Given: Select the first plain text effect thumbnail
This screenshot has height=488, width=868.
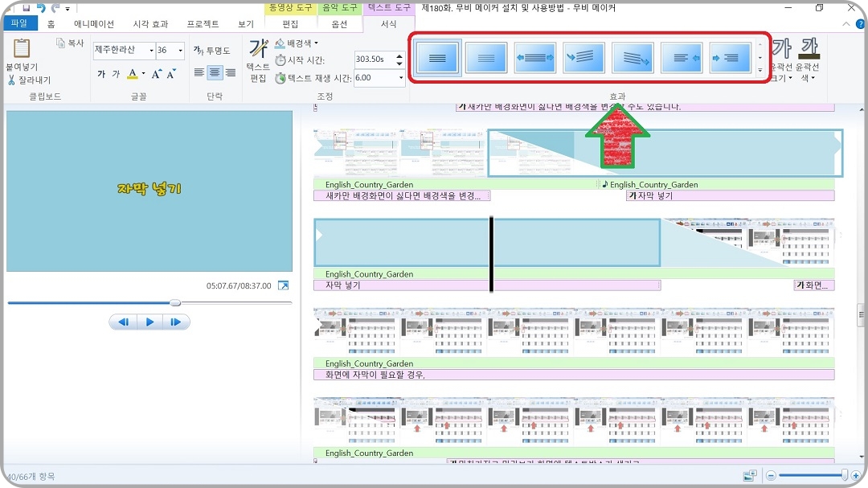Looking at the screenshot, I should pos(437,57).
